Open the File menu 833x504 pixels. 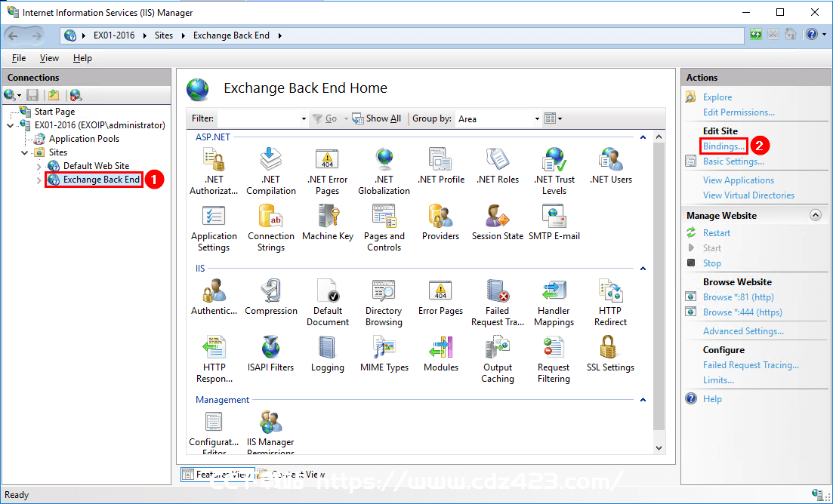point(19,58)
